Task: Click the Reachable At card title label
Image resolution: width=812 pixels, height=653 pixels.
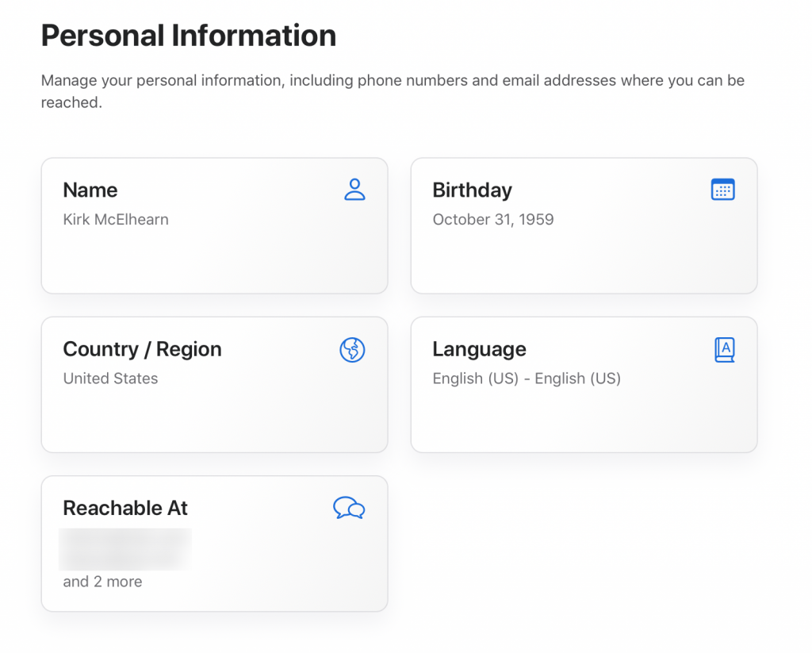Action: pos(124,508)
